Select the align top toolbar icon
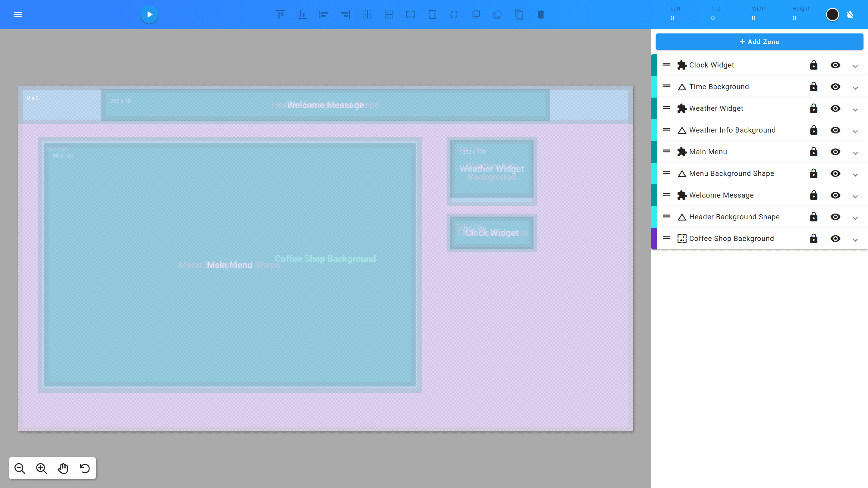Viewport: 868px width, 488px height. pyautogui.click(x=280, y=14)
